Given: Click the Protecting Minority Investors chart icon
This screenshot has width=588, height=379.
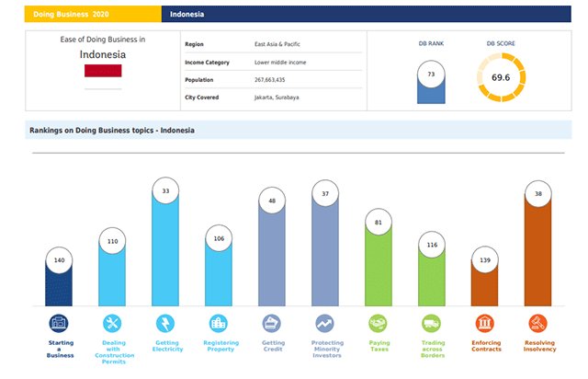Looking at the screenshot, I should (x=325, y=324).
